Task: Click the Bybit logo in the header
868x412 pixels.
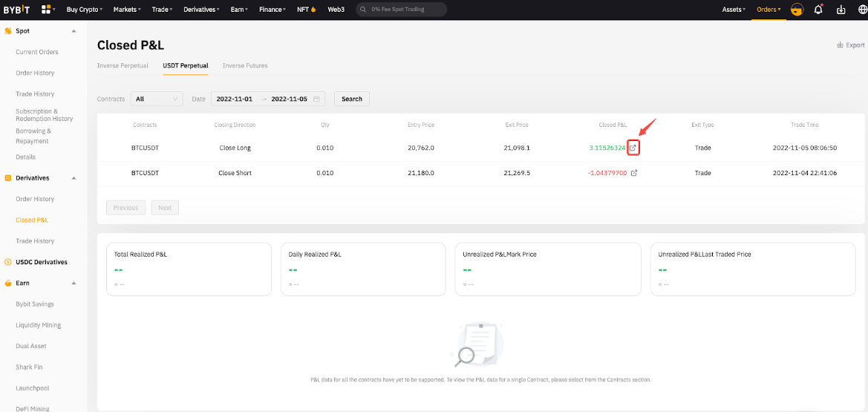Action: pos(17,10)
